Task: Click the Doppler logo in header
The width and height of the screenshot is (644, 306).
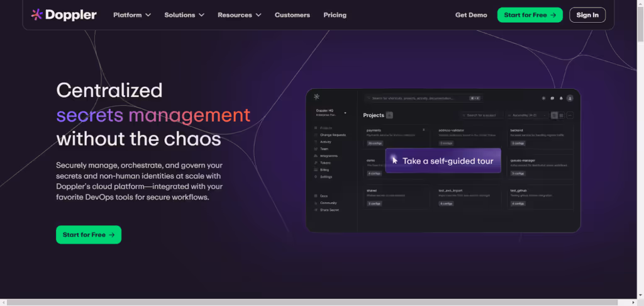Action: (64, 15)
